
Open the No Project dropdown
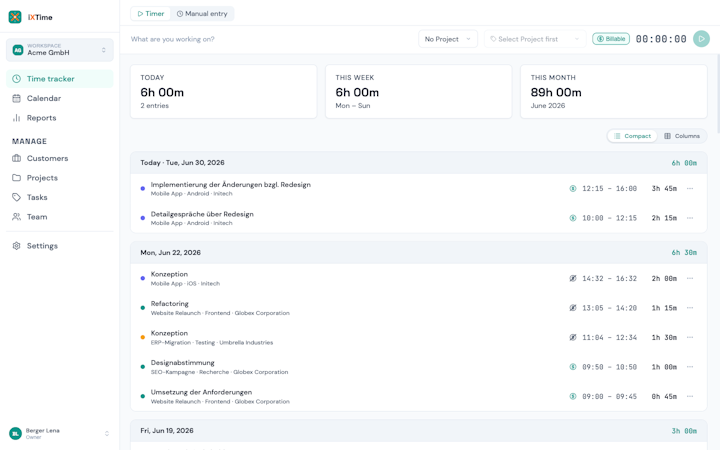(448, 39)
